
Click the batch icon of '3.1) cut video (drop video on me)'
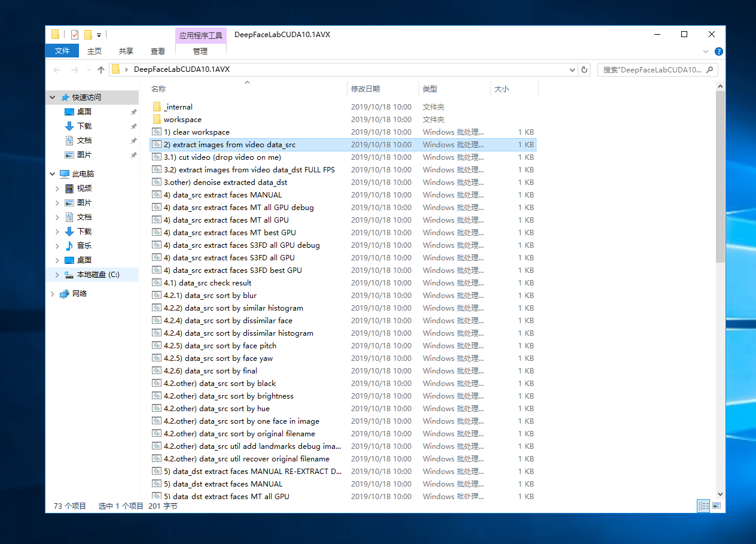click(x=157, y=157)
